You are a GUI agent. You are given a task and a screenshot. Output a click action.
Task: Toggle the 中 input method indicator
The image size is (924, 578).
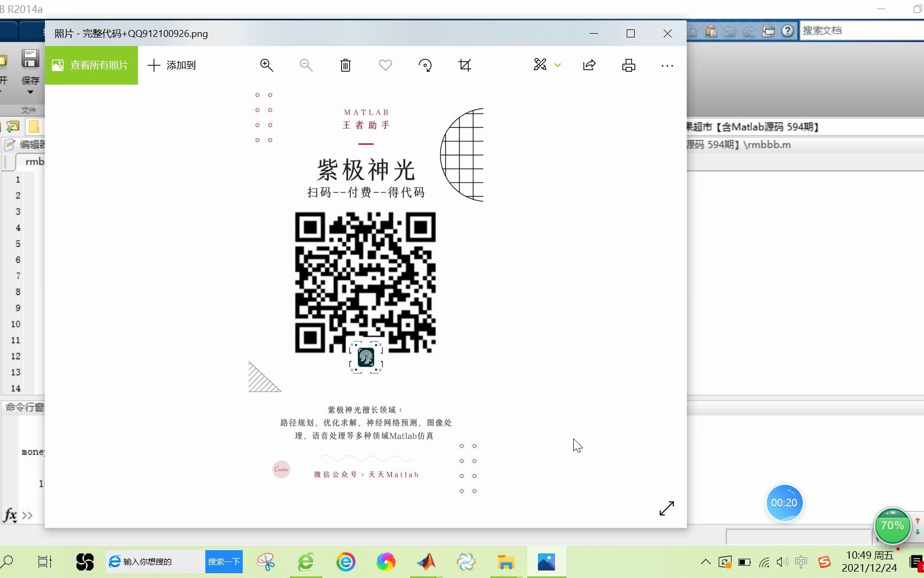tap(801, 562)
